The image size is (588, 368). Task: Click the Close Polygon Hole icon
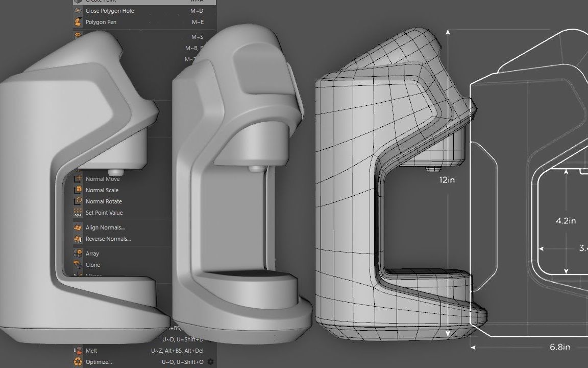[x=78, y=10]
